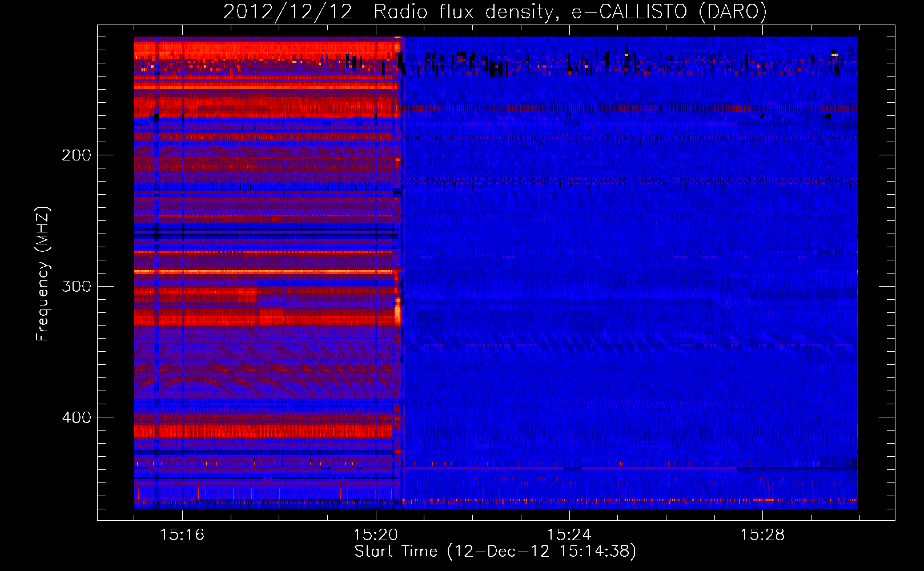The width and height of the screenshot is (924, 571).
Task: Click the 400 frequency tick label
Action: tap(77, 417)
